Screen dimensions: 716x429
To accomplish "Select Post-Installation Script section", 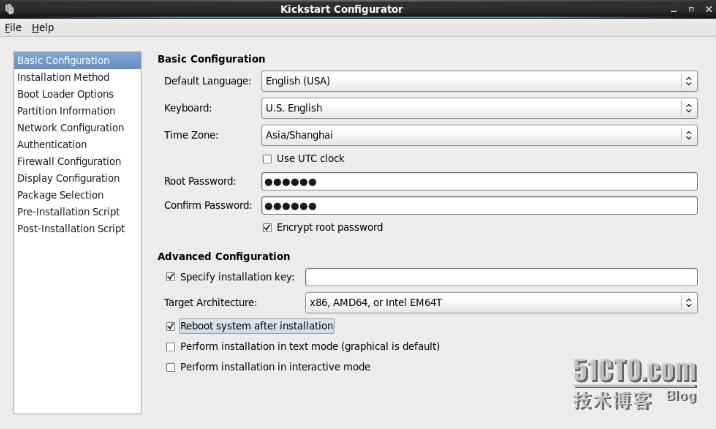I will [77, 228].
